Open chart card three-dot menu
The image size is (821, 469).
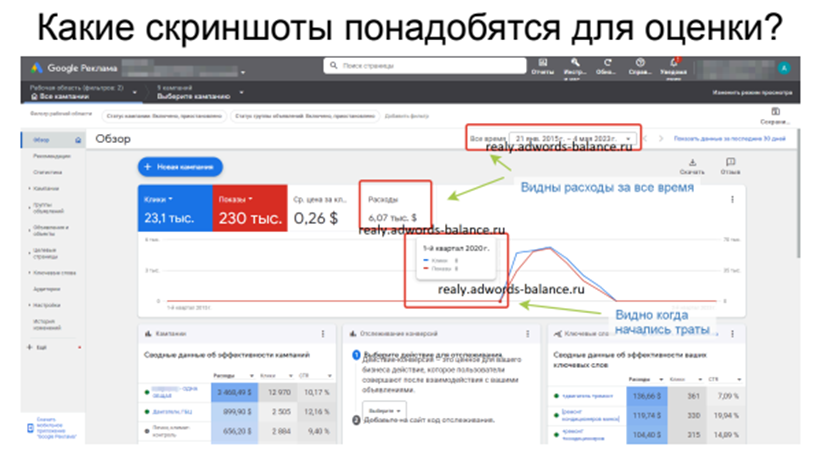tap(732, 199)
